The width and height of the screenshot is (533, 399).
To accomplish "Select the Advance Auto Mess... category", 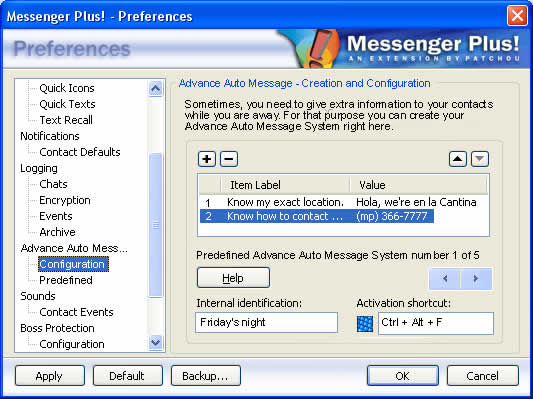I will click(74, 248).
